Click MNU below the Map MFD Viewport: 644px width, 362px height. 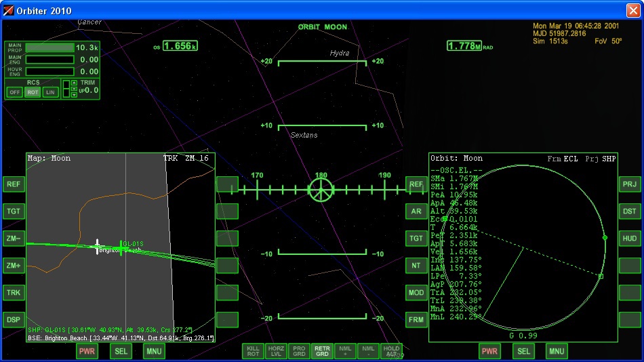154,351
